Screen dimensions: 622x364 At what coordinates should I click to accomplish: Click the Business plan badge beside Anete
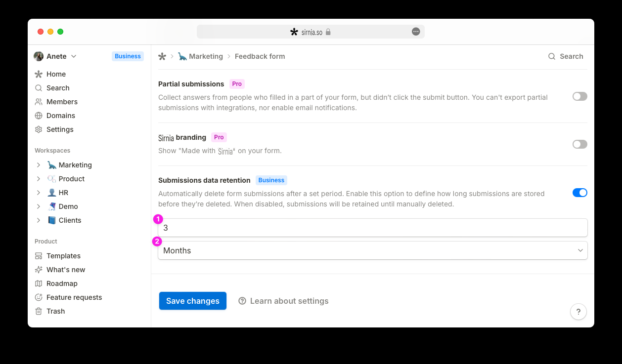coord(128,56)
